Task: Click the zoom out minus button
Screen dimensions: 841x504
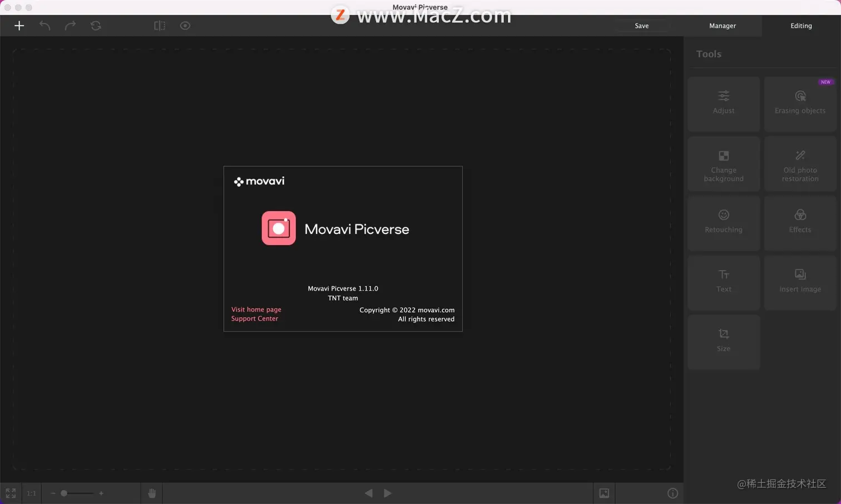Action: coord(53,493)
